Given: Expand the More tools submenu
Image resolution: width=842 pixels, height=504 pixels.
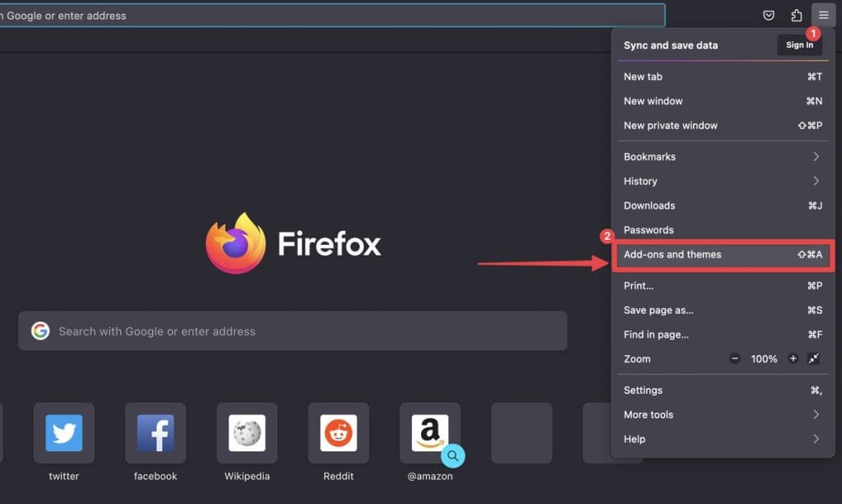Looking at the screenshot, I should (x=723, y=414).
